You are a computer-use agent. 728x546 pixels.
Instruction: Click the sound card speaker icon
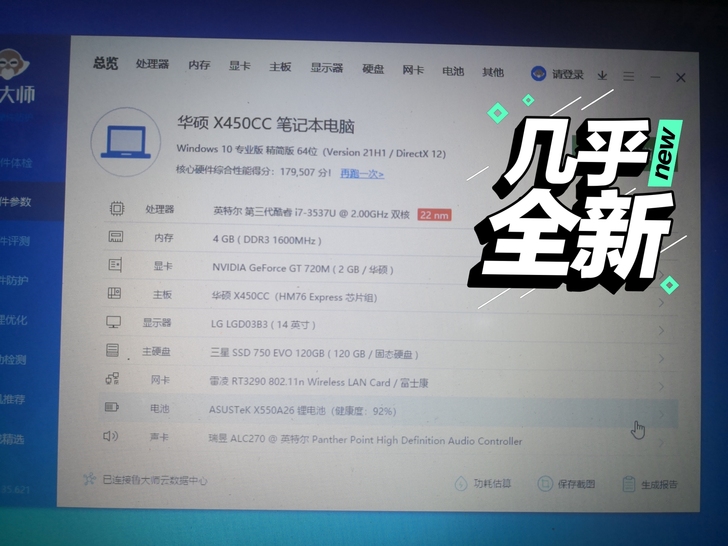point(110,436)
